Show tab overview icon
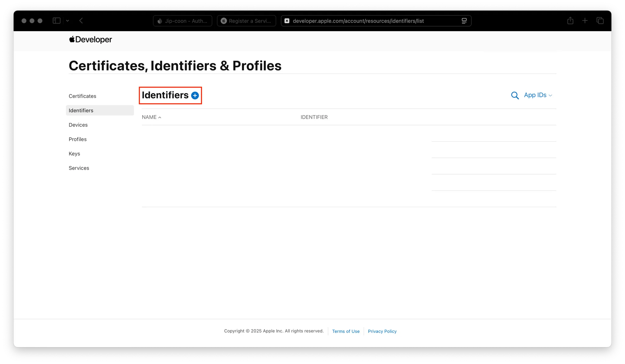The height and width of the screenshot is (364, 625). [600, 21]
